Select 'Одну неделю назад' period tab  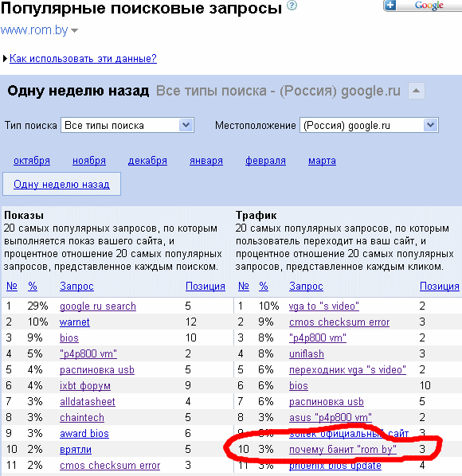click(x=61, y=184)
